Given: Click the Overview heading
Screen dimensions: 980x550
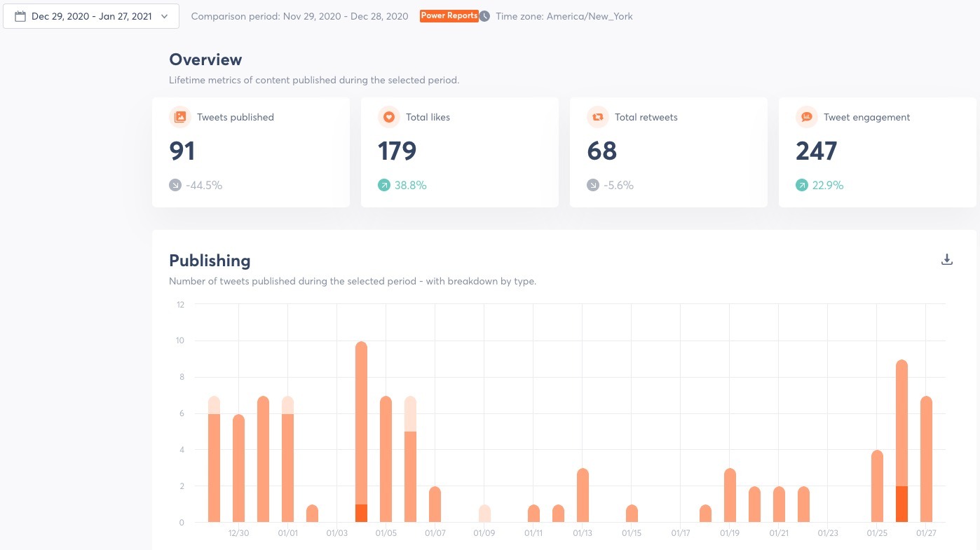Looking at the screenshot, I should [205, 60].
